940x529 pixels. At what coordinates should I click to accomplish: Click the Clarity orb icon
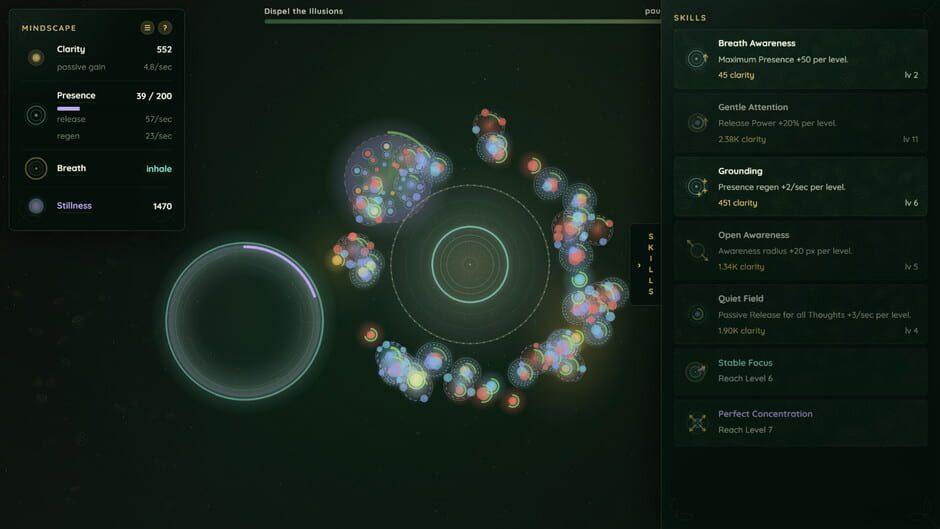[36, 58]
